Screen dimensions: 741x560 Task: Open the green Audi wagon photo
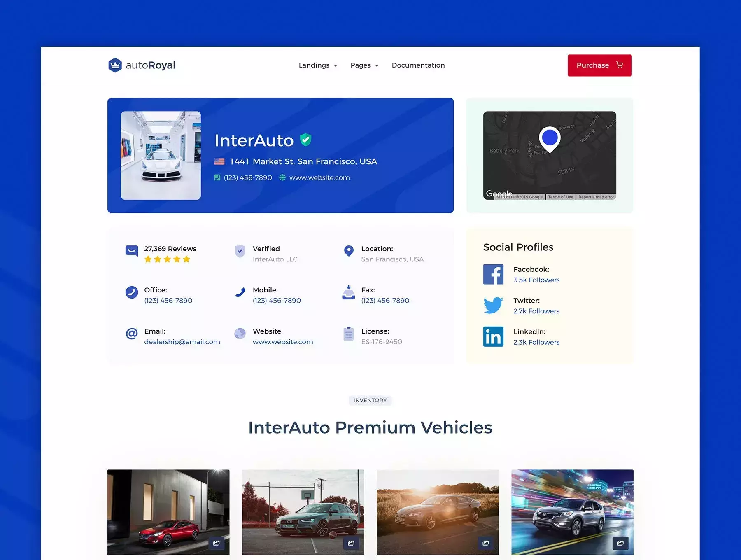pyautogui.click(x=303, y=512)
